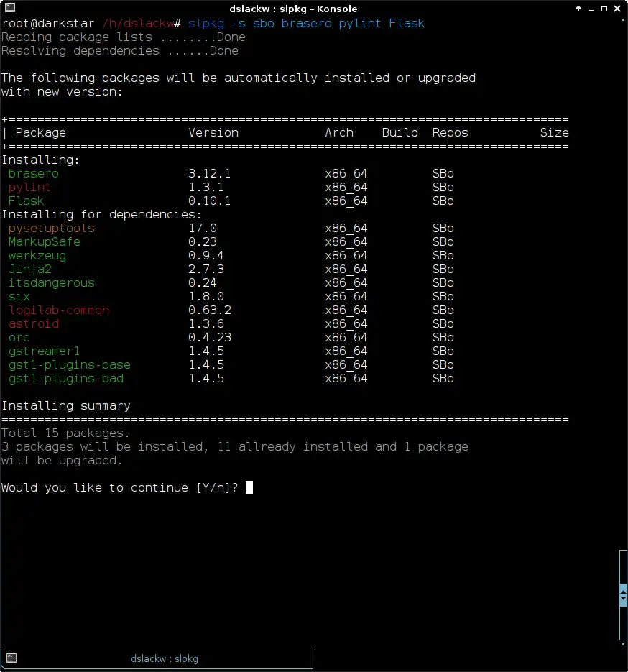Click the 'Flask' package row name
Viewport: 628px width, 672px height.
pyautogui.click(x=26, y=201)
